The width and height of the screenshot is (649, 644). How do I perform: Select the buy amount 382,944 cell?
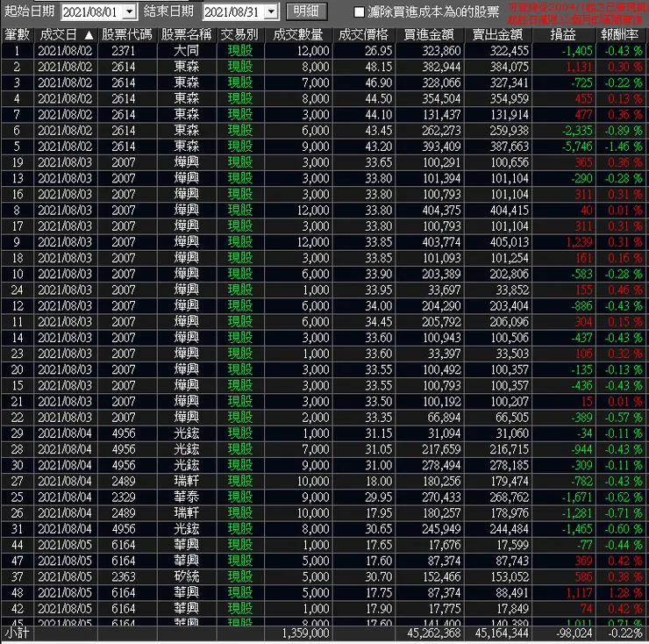[430, 67]
